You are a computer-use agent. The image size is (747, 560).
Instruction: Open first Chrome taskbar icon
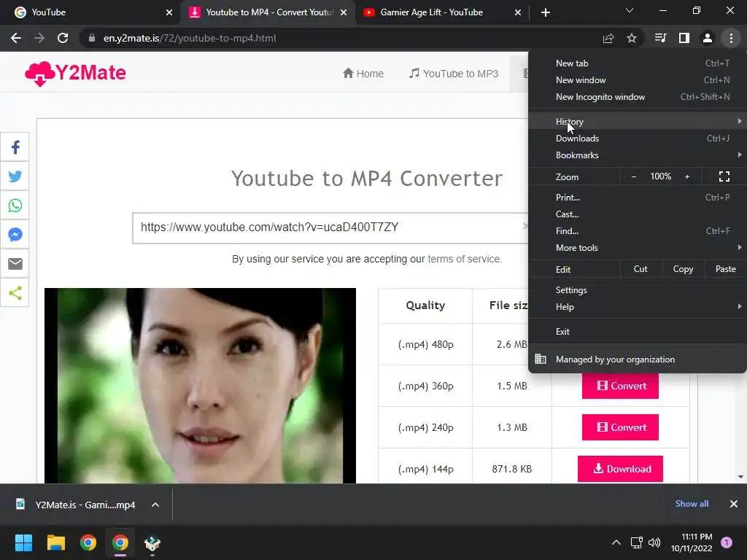pyautogui.click(x=88, y=542)
